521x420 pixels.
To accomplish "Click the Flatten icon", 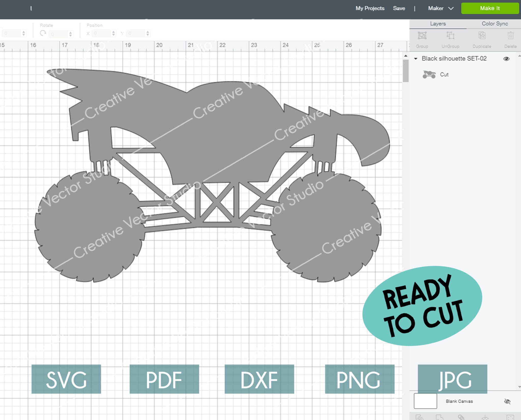I will [x=485, y=417].
